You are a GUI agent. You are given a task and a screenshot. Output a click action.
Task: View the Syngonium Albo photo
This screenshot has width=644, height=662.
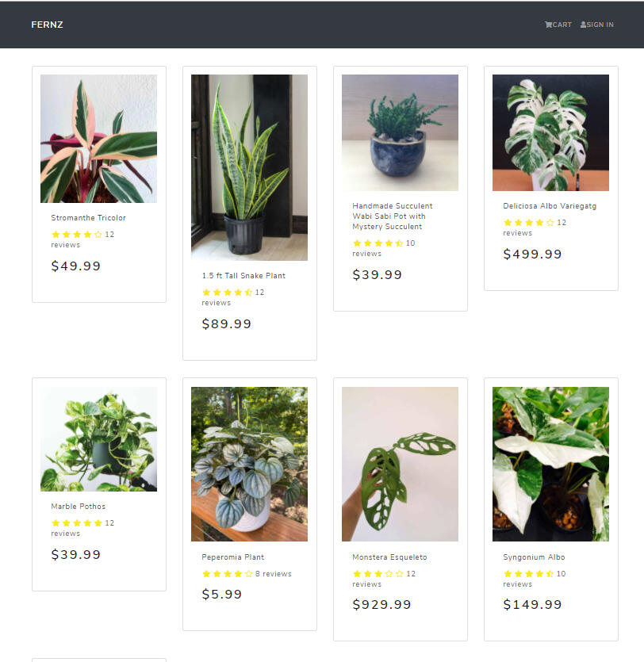pyautogui.click(x=550, y=464)
